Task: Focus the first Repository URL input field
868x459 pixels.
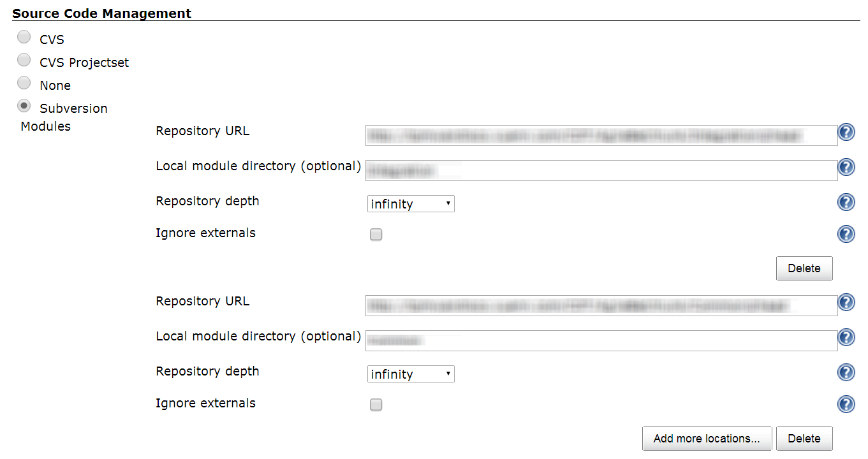Action: [x=601, y=135]
